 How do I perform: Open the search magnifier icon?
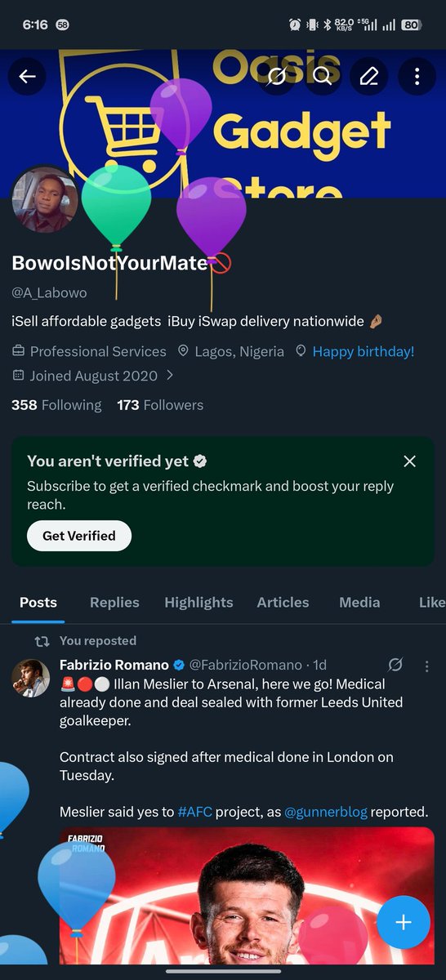tap(323, 77)
